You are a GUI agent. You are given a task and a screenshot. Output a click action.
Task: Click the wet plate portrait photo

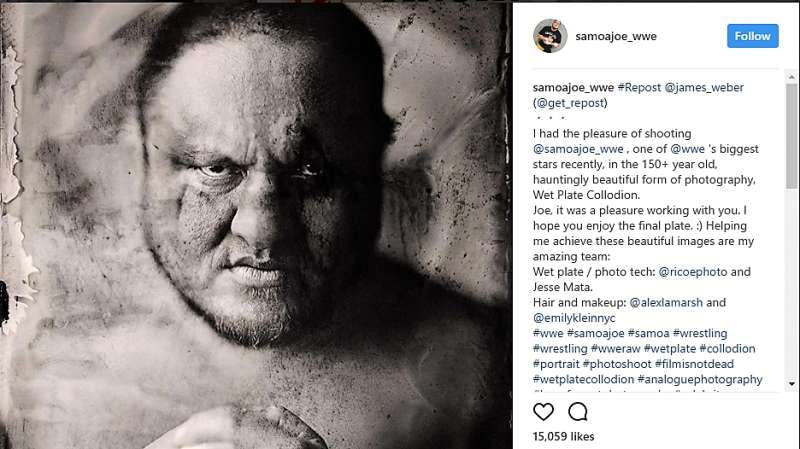pos(257,225)
